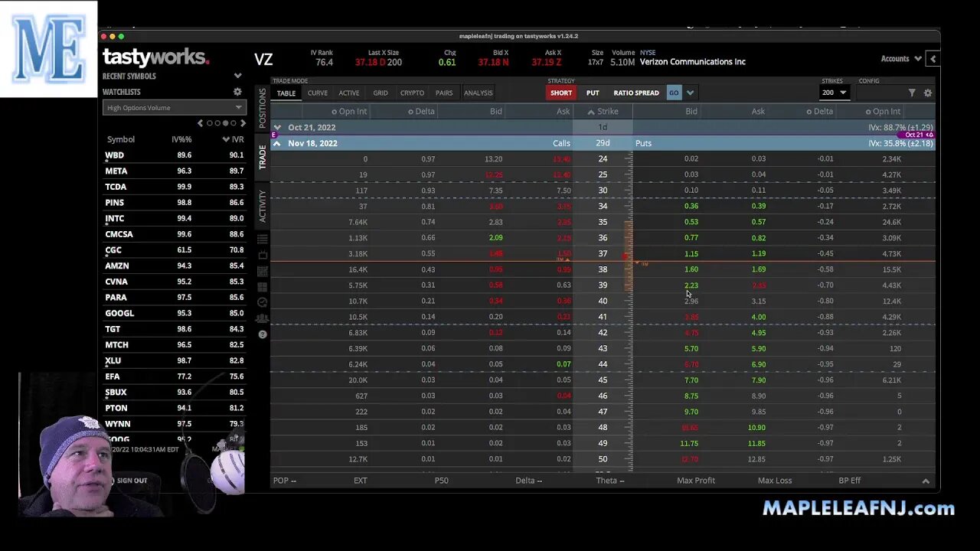
Task: Open High Options Volume watchlist dropdown
Action: (x=174, y=108)
